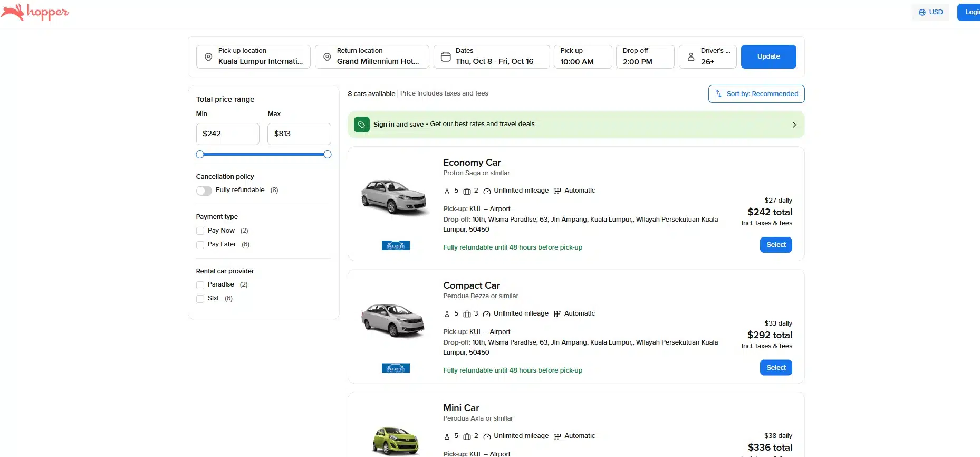This screenshot has height=457, width=980.
Task: Click the Login button
Action: (969, 12)
